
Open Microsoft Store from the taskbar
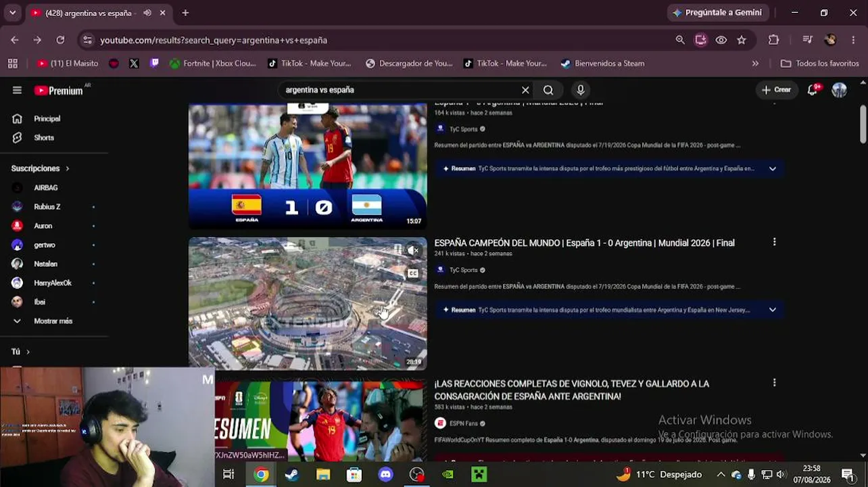point(354,475)
